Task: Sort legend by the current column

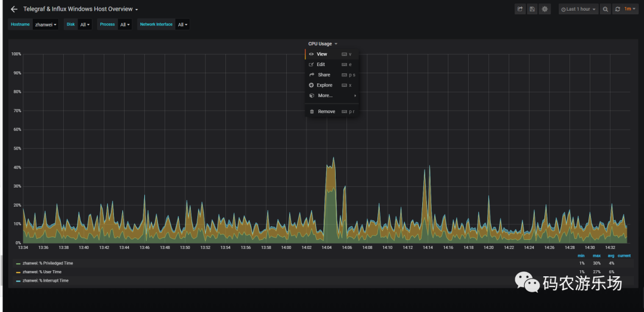Action: coord(624,256)
